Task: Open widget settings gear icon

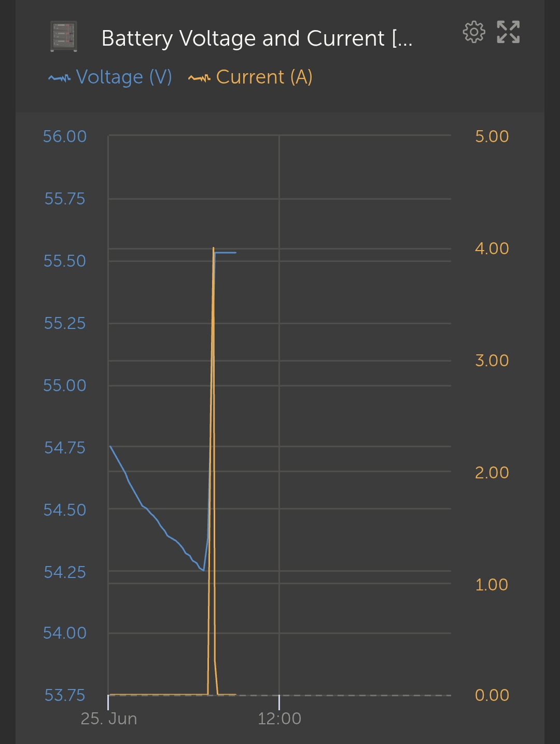Action: tap(473, 32)
